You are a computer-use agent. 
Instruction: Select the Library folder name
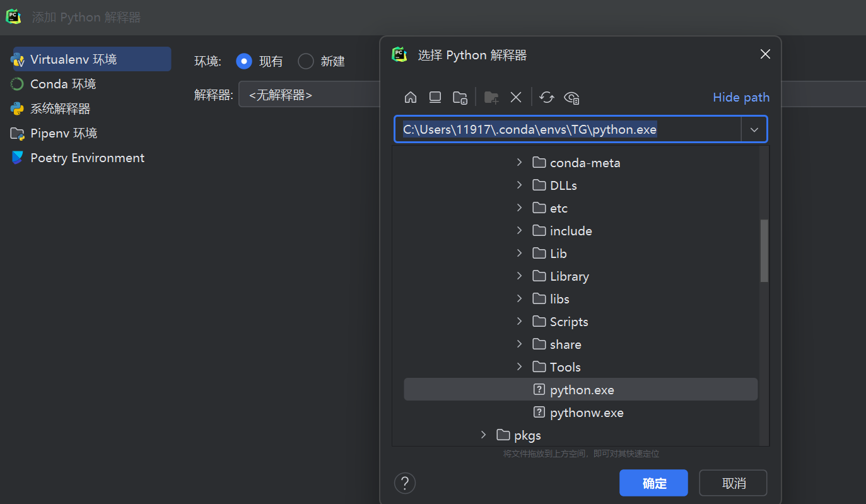point(570,276)
